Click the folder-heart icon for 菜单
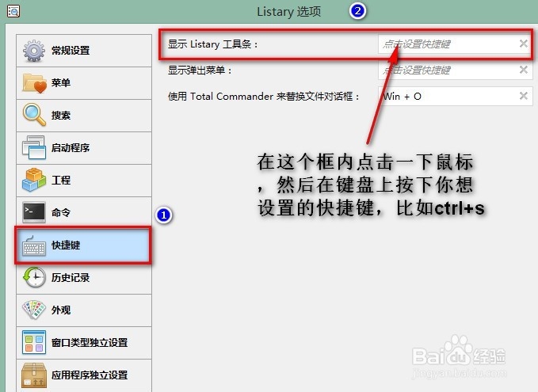The height and width of the screenshot is (392, 538). tap(34, 83)
